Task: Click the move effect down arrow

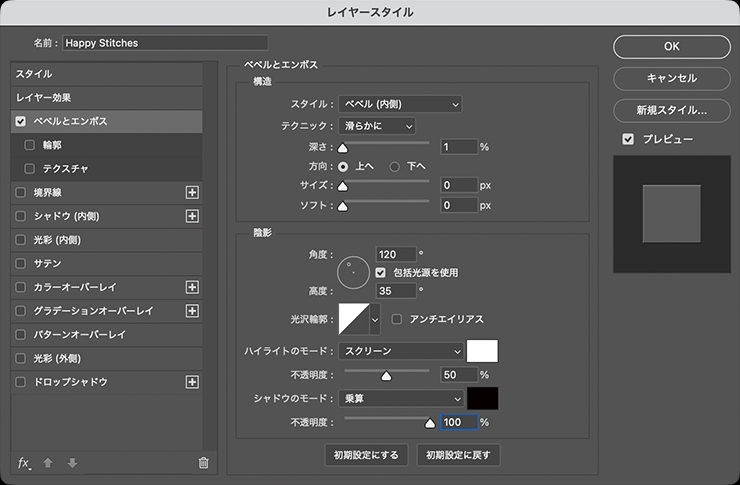Action: [71, 462]
